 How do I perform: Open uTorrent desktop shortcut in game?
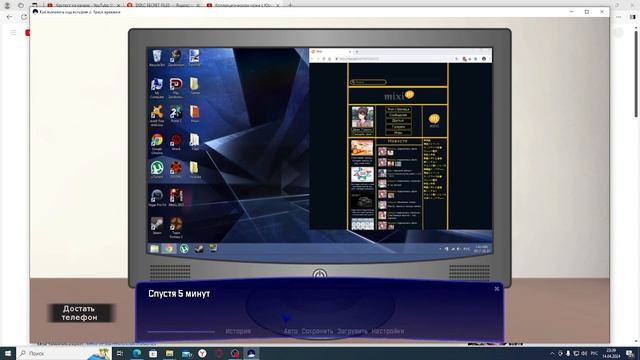point(157,169)
